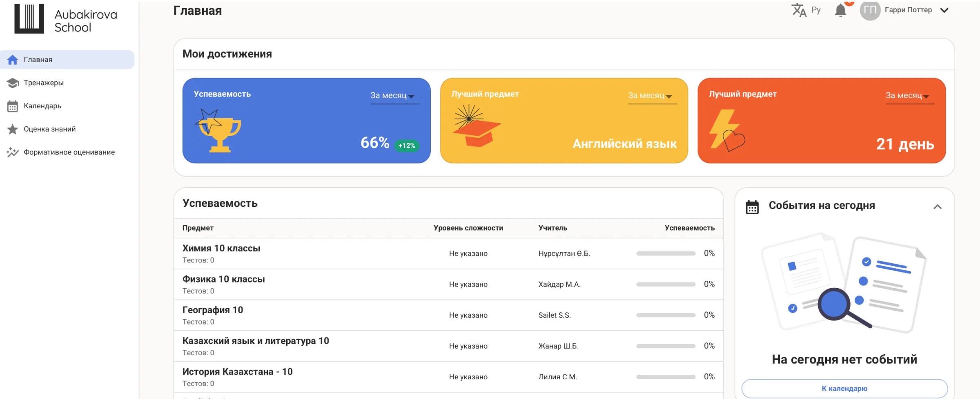Open За месяц dropdown on yellow card

tap(652, 96)
